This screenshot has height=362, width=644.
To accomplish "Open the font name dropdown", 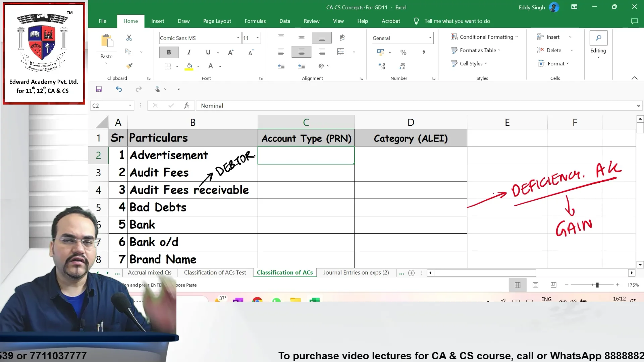I will tap(238, 38).
